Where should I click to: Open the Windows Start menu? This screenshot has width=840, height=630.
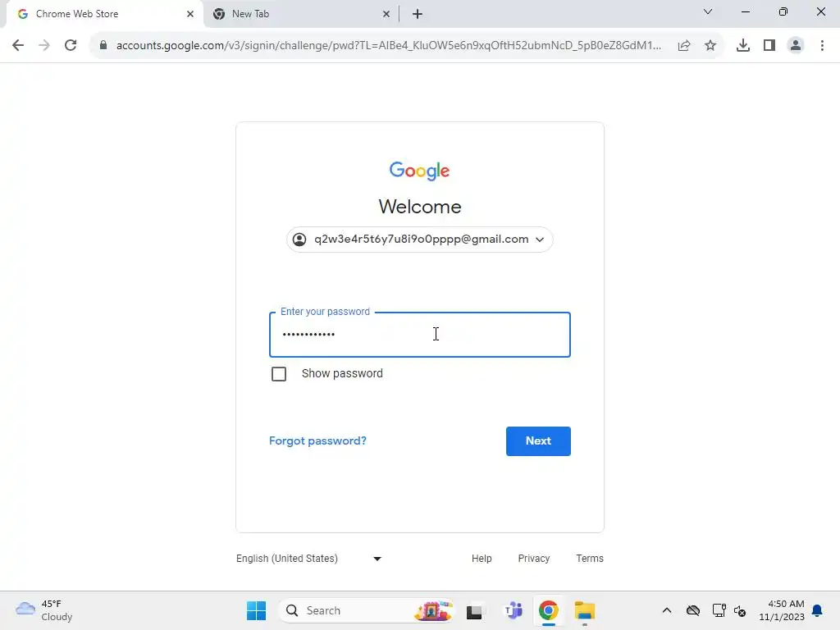coord(256,610)
